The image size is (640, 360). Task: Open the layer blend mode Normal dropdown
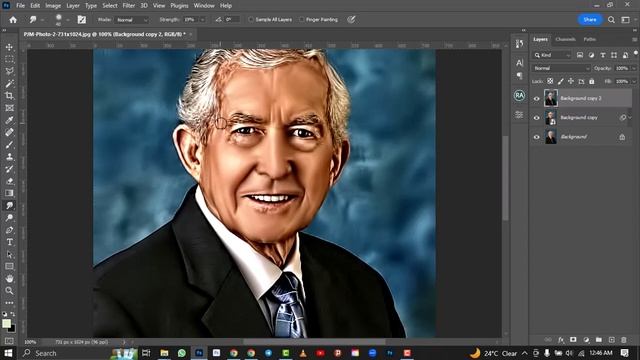point(561,68)
